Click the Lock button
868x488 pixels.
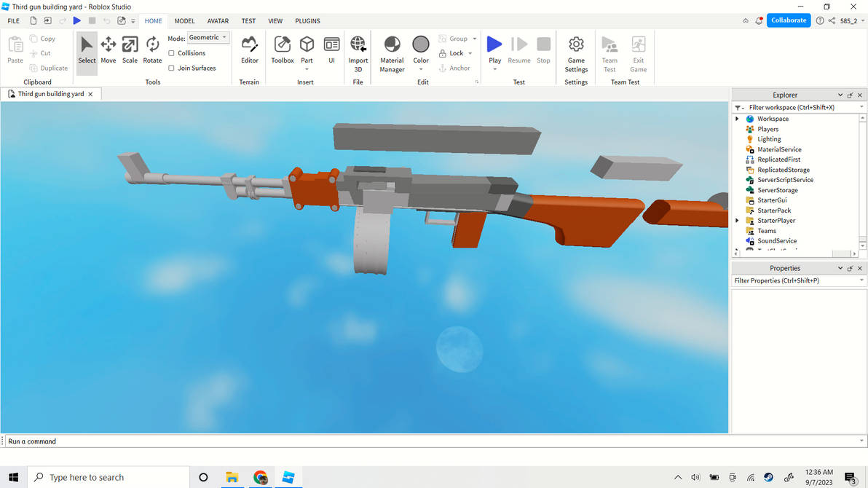point(451,53)
